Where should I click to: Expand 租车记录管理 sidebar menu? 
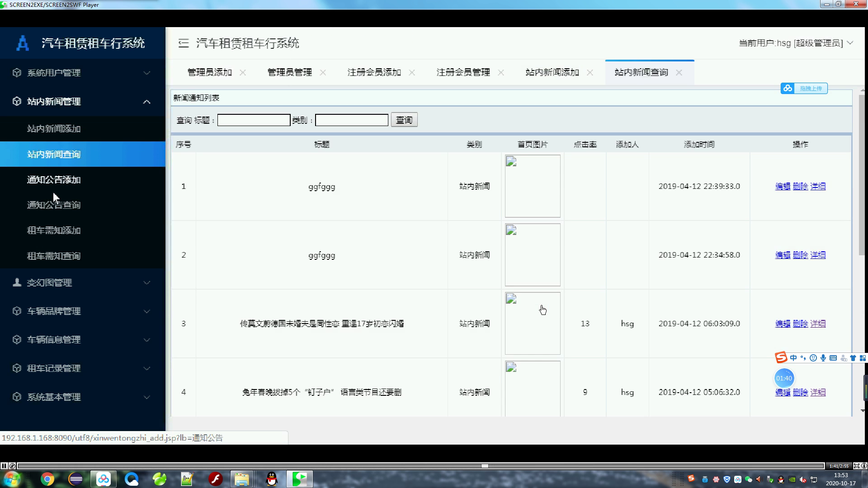coord(83,368)
